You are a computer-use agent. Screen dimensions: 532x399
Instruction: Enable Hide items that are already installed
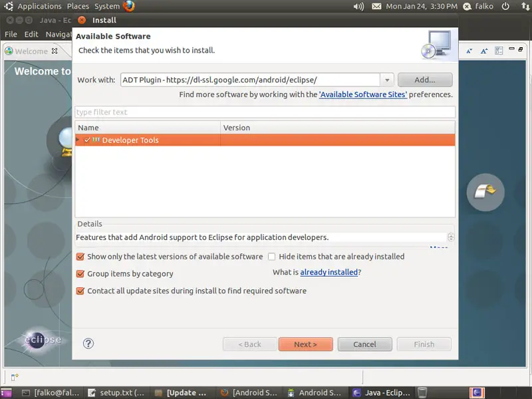tap(272, 257)
